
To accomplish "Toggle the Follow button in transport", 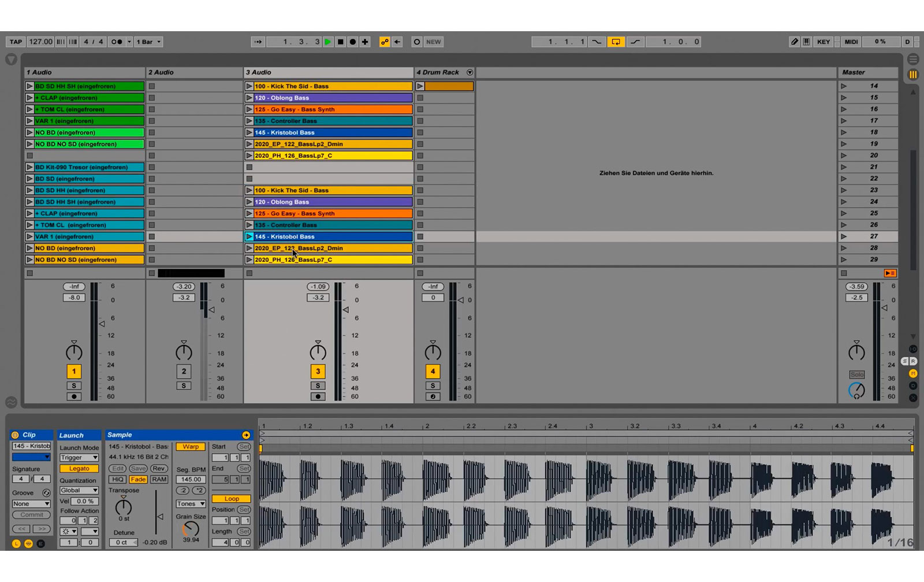I will (x=258, y=42).
